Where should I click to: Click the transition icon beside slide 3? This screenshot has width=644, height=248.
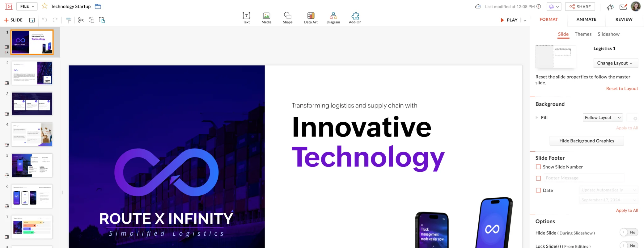coord(7,114)
